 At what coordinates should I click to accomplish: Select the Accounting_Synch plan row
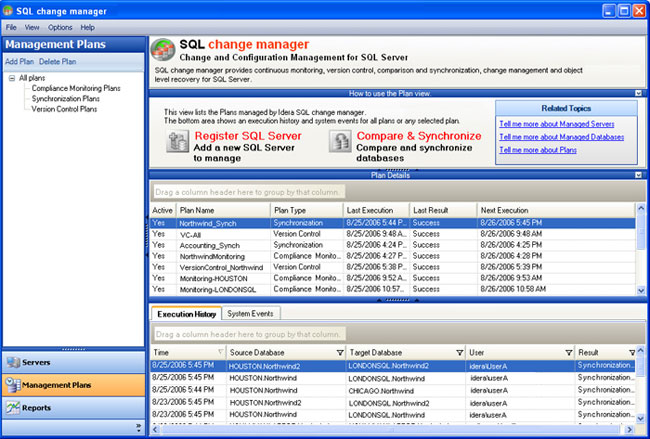pos(393,245)
